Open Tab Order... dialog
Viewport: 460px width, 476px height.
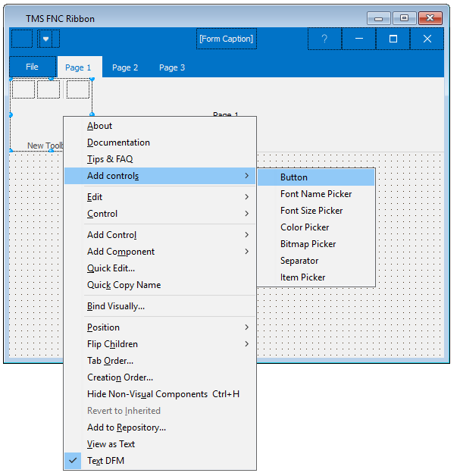coord(161,361)
